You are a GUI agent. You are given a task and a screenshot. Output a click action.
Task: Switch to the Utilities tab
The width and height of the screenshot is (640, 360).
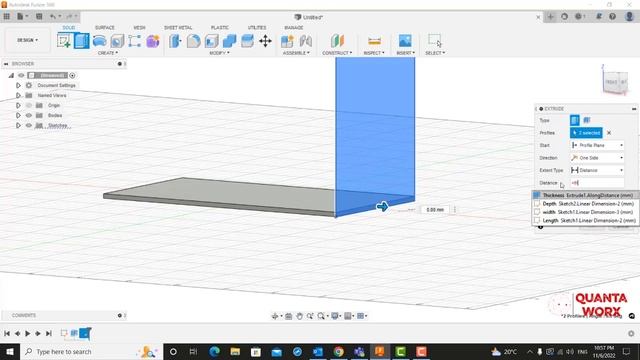pyautogui.click(x=257, y=27)
